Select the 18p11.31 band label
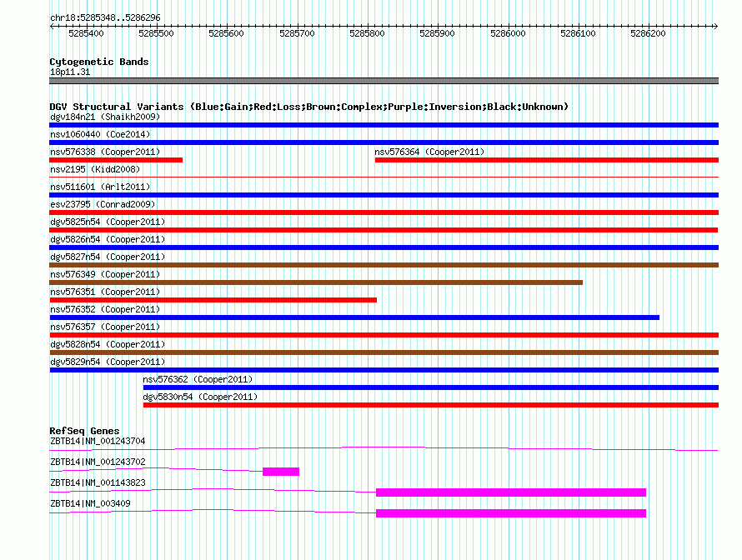 click(70, 72)
